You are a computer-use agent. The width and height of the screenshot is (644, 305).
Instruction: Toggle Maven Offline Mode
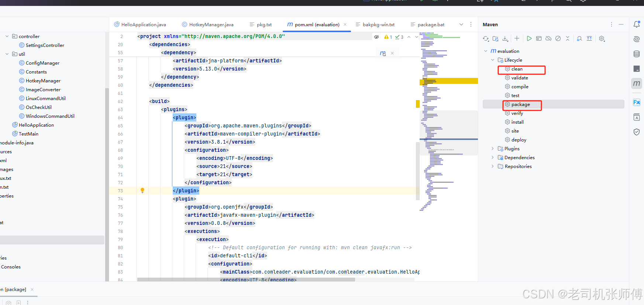coord(548,38)
